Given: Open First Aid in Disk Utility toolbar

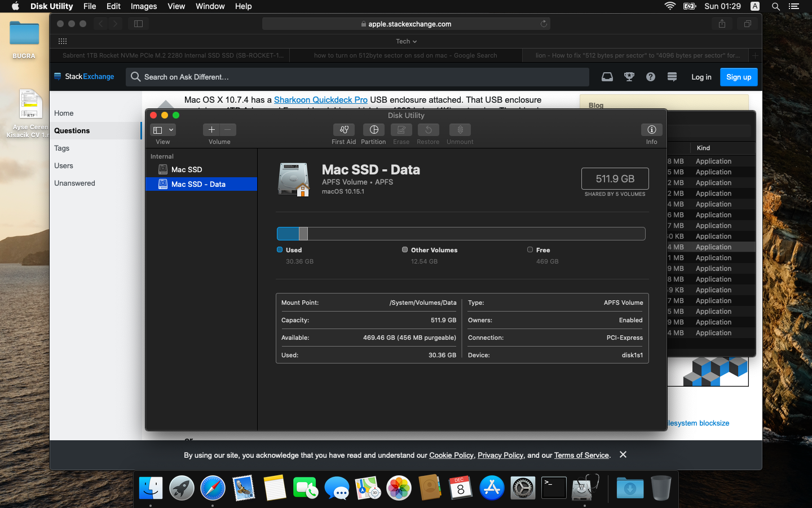Looking at the screenshot, I should tap(344, 130).
